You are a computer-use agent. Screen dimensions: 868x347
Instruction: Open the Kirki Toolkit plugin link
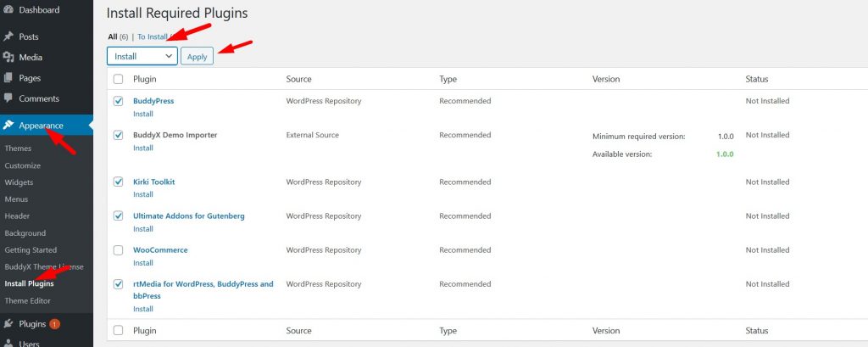(154, 182)
